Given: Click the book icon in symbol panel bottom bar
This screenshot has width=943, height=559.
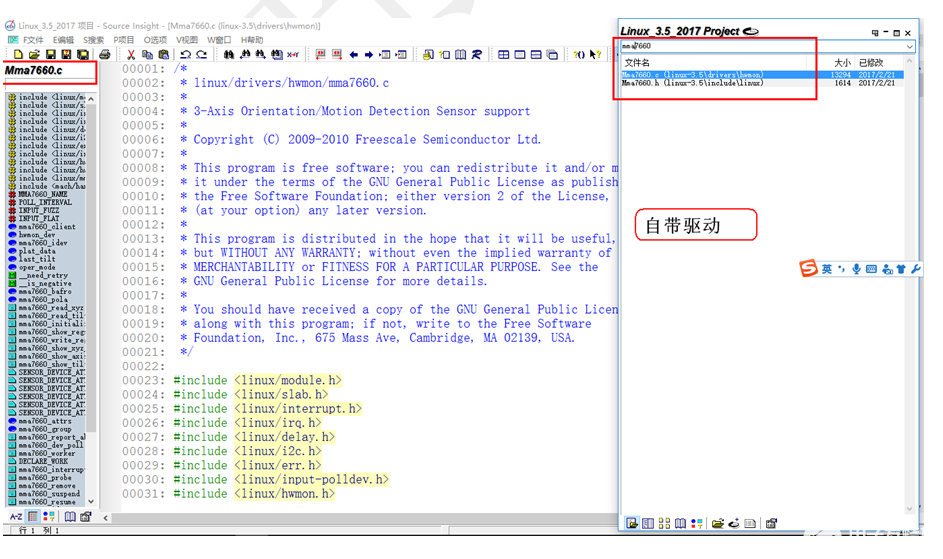Looking at the screenshot, I should click(70, 516).
